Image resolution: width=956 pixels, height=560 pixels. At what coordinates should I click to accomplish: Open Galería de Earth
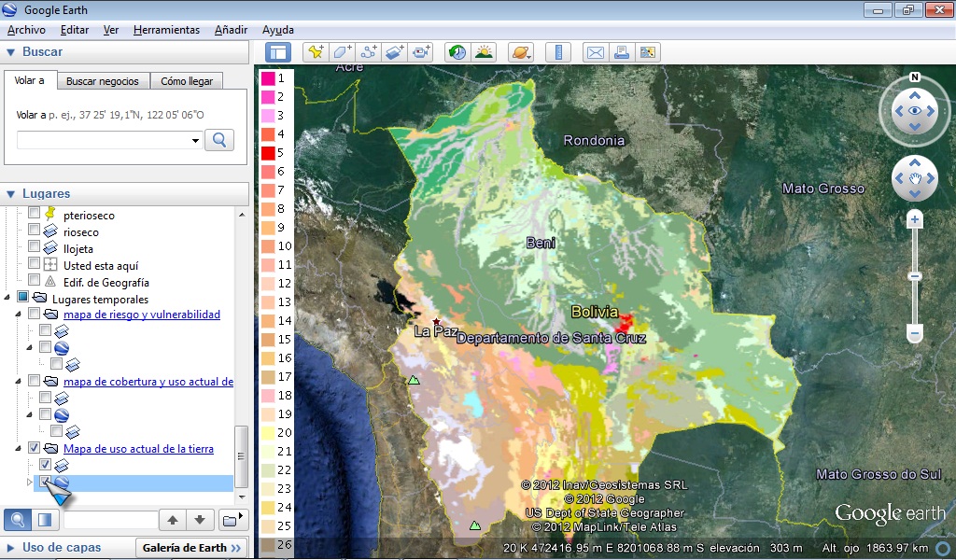pos(190,548)
